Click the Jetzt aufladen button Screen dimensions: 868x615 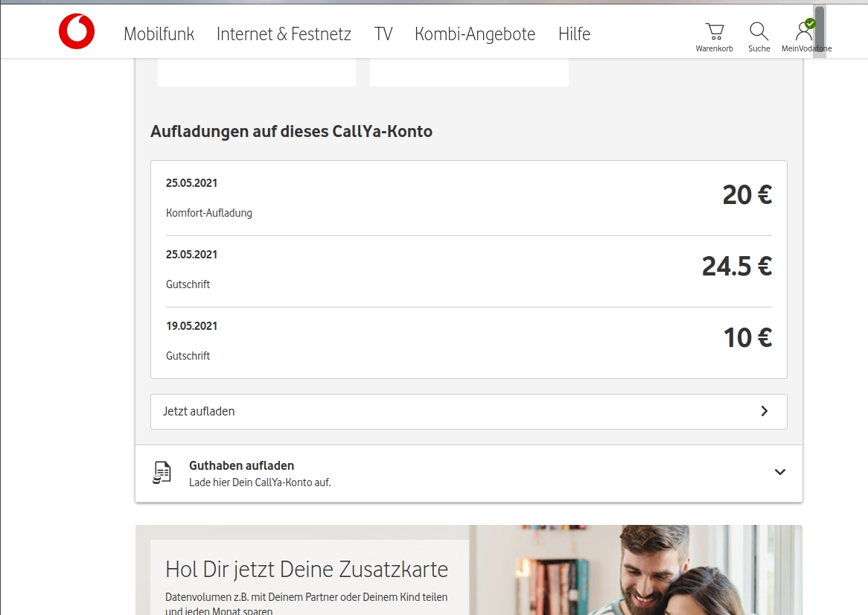[x=468, y=411]
